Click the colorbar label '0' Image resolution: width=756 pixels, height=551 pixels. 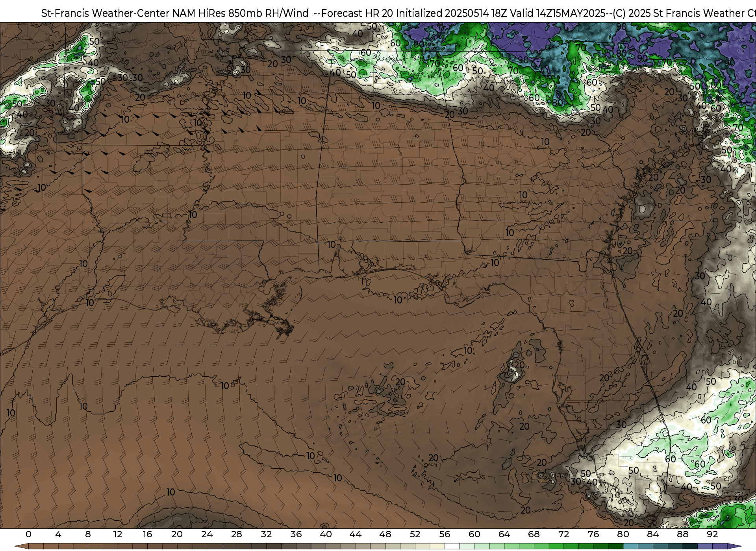28,534
